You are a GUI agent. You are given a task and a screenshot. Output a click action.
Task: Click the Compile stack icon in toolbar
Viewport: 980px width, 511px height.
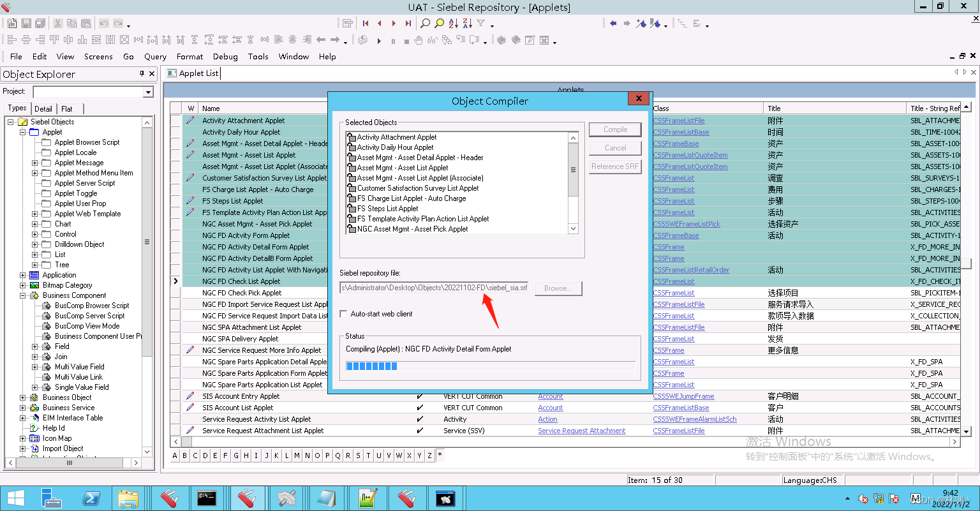coord(362,40)
